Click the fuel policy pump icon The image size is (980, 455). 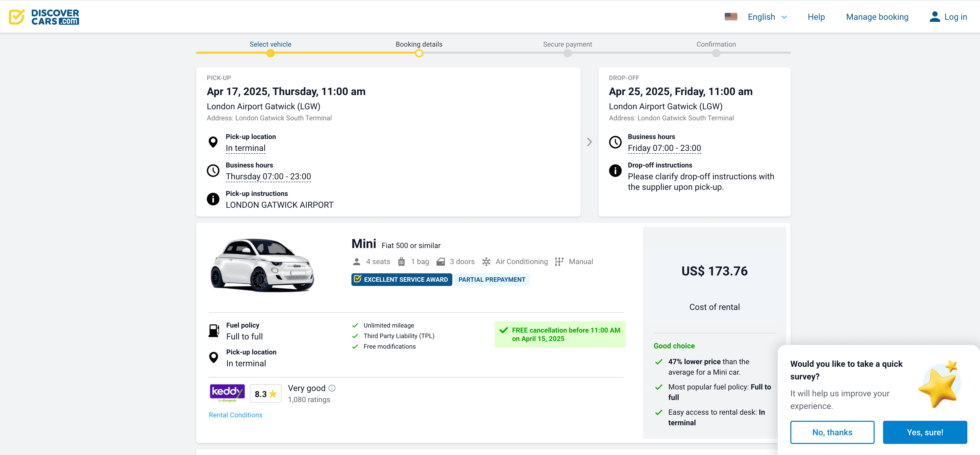[x=214, y=331]
